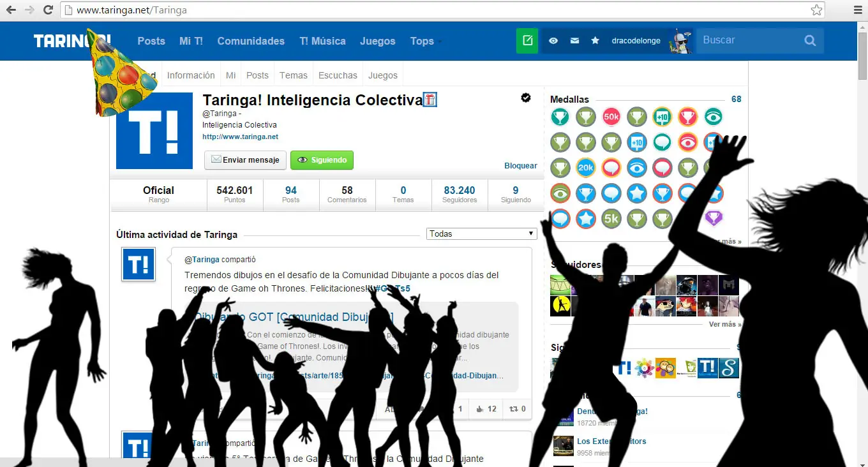Open T! Música in top navigation
Image resolution: width=868 pixels, height=467 pixels.
pyautogui.click(x=322, y=41)
